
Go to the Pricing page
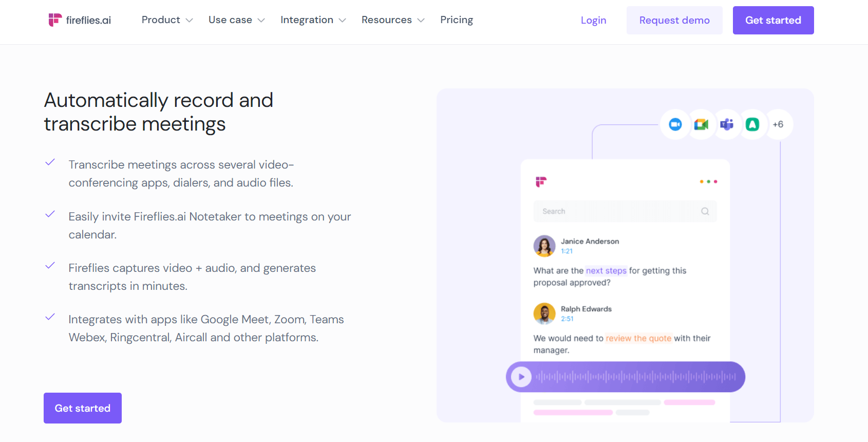[x=457, y=20]
